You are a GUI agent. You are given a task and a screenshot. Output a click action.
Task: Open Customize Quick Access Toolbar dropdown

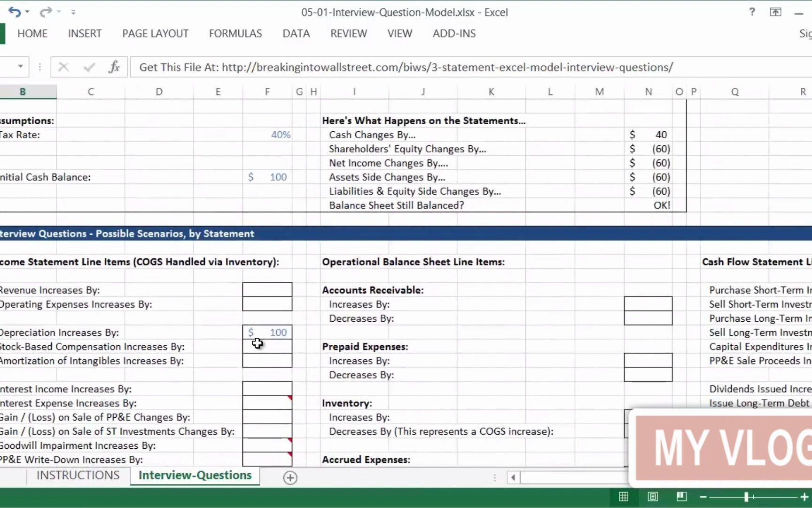[x=73, y=12]
